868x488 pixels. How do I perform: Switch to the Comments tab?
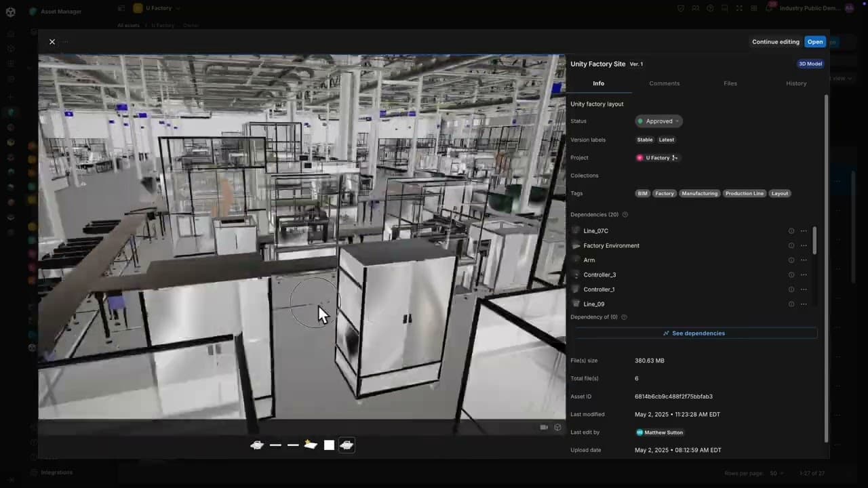point(665,83)
